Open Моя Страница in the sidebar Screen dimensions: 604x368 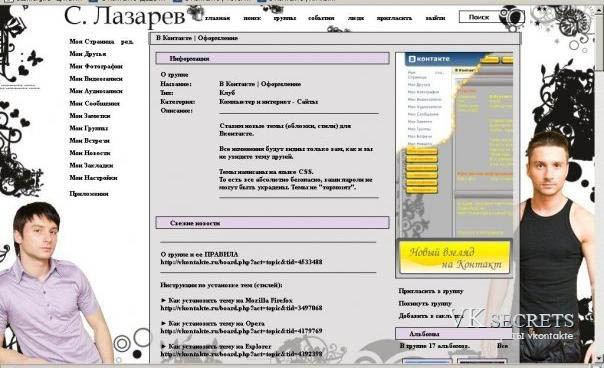click(x=92, y=42)
